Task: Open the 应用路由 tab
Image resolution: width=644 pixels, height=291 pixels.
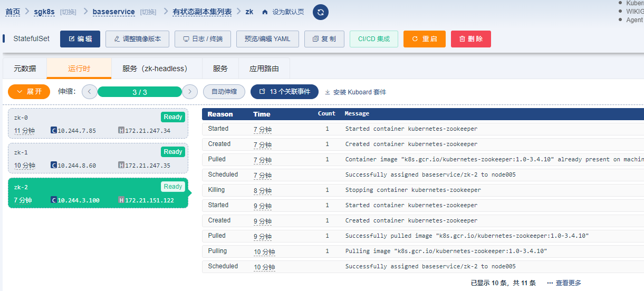Action: pos(264,69)
